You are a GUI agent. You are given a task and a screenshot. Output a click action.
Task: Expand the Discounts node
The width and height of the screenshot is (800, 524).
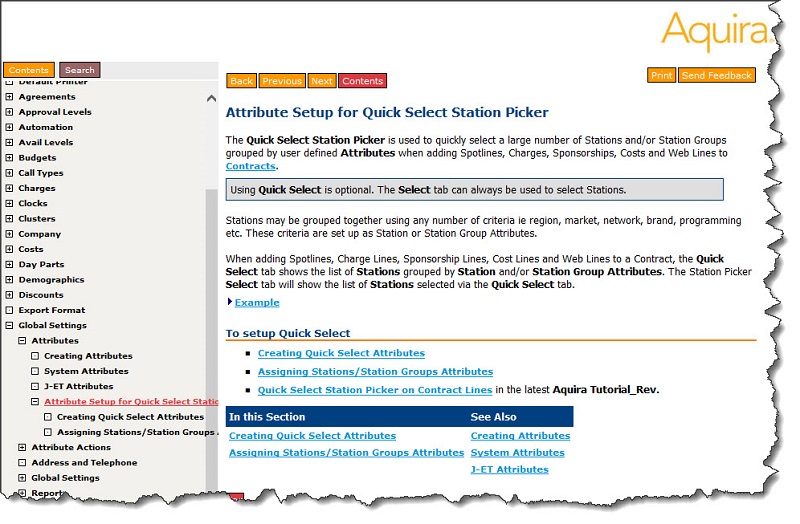(9, 295)
